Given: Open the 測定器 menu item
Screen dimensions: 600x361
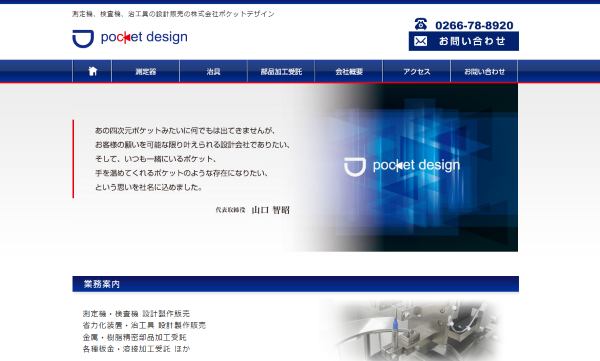Looking at the screenshot, I should [x=145, y=72].
